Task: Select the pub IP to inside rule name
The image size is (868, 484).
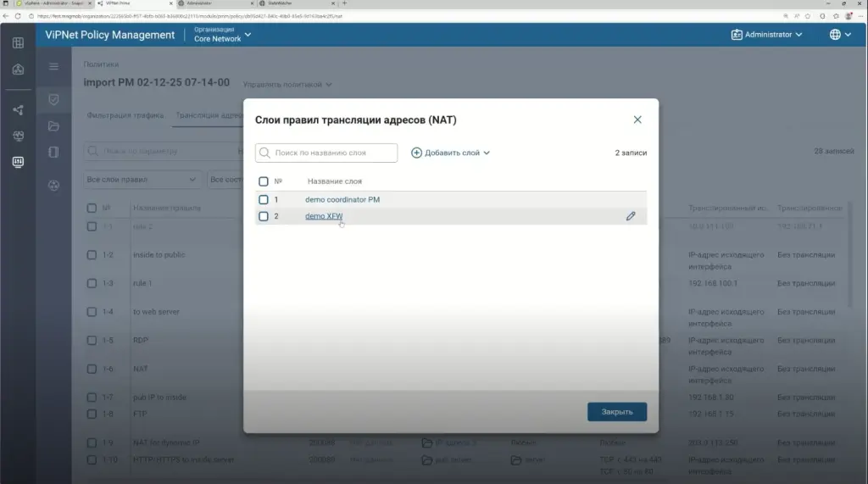Action: point(159,398)
